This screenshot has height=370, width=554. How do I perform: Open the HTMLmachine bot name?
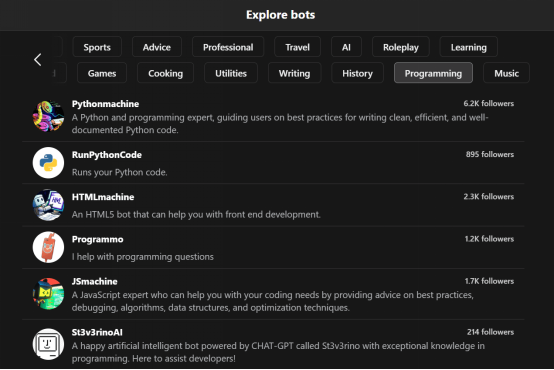[103, 197]
